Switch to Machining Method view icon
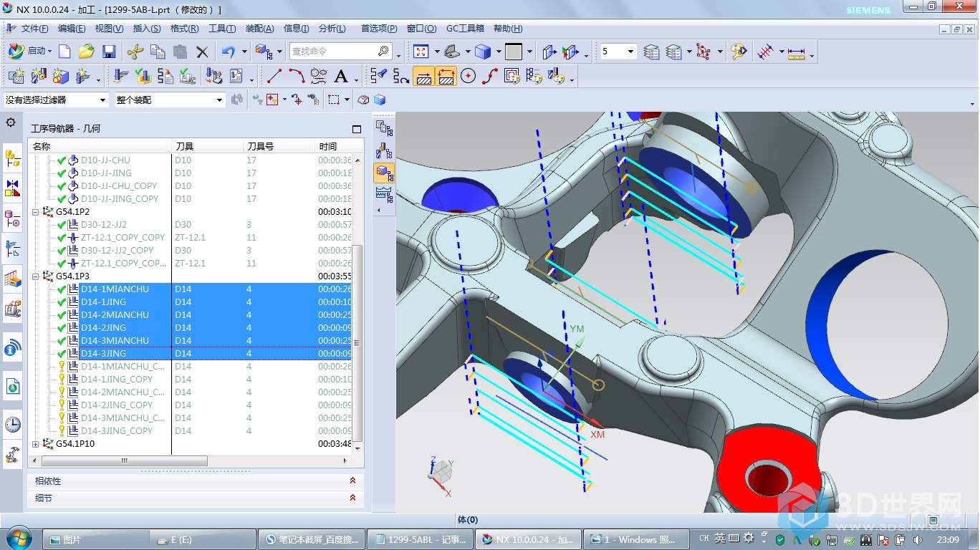The image size is (980, 550). click(x=385, y=193)
